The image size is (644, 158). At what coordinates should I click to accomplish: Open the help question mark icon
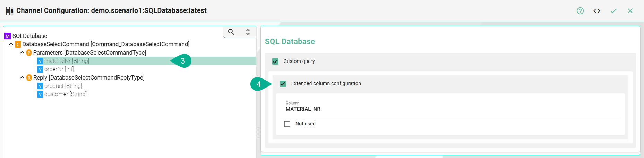[580, 11]
